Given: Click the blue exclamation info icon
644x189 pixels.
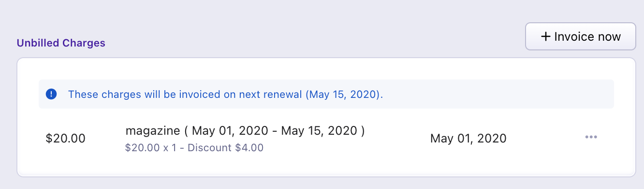Looking at the screenshot, I should (x=51, y=94).
